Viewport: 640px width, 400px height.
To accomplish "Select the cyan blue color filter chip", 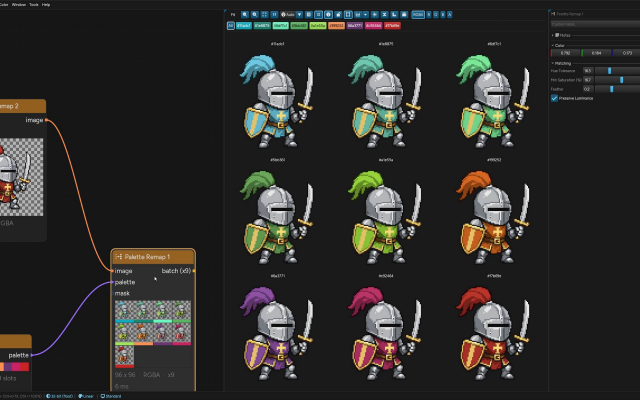I will [x=244, y=26].
